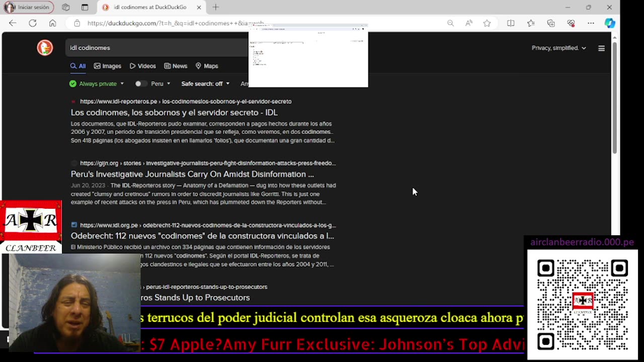The image size is (644, 362).
Task: Open browser essentials heart icon
Action: tap(571, 23)
